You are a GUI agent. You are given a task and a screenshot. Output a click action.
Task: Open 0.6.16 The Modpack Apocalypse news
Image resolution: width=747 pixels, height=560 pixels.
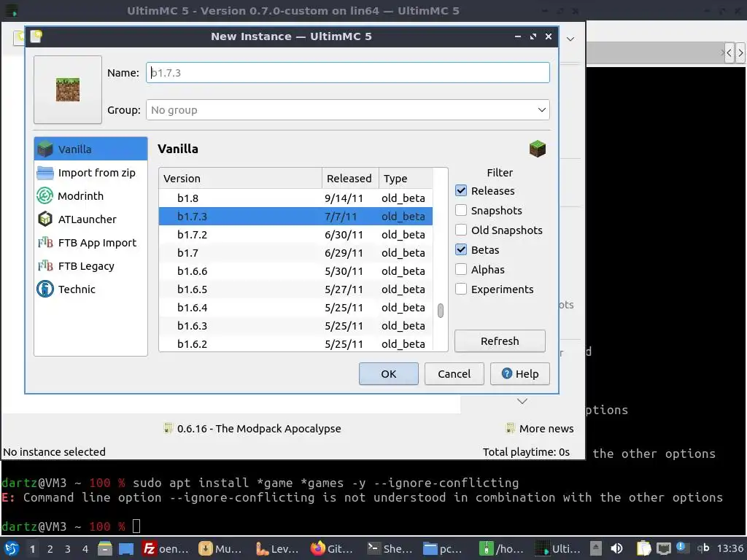pyautogui.click(x=252, y=428)
